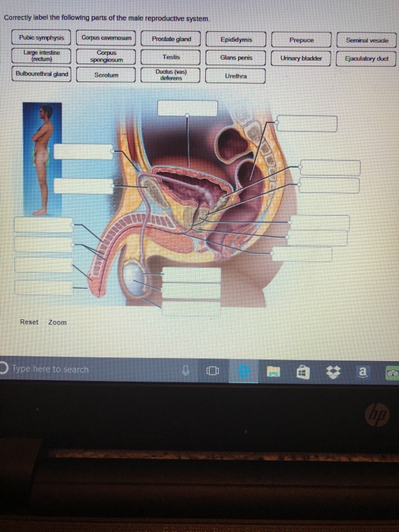Open Microsoft Edge from the taskbar

tap(244, 372)
